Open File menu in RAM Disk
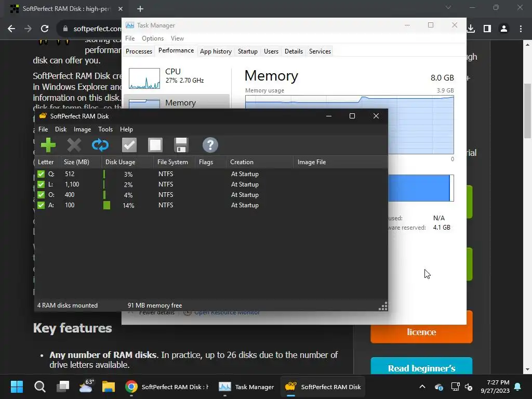The height and width of the screenshot is (399, 532). click(43, 129)
